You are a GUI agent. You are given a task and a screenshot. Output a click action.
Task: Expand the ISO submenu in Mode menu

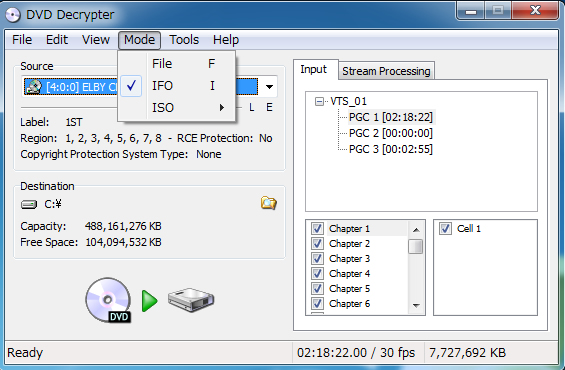pyautogui.click(x=187, y=107)
